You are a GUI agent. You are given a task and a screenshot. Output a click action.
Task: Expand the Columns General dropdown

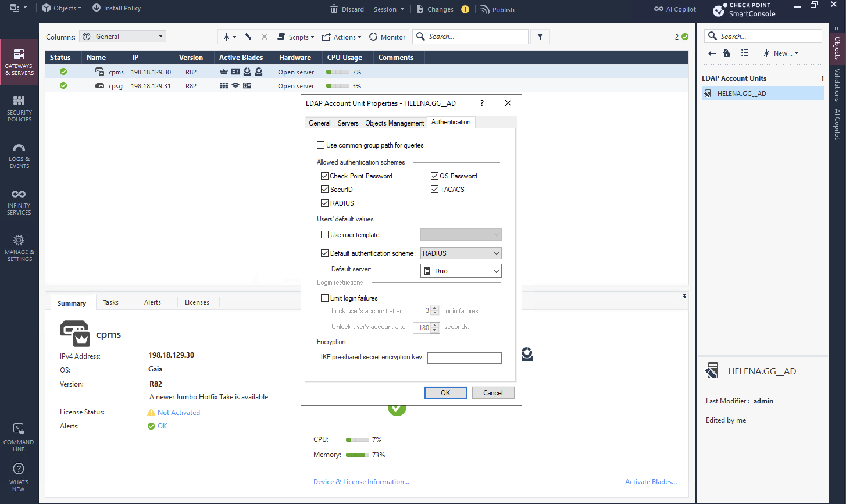coord(123,37)
